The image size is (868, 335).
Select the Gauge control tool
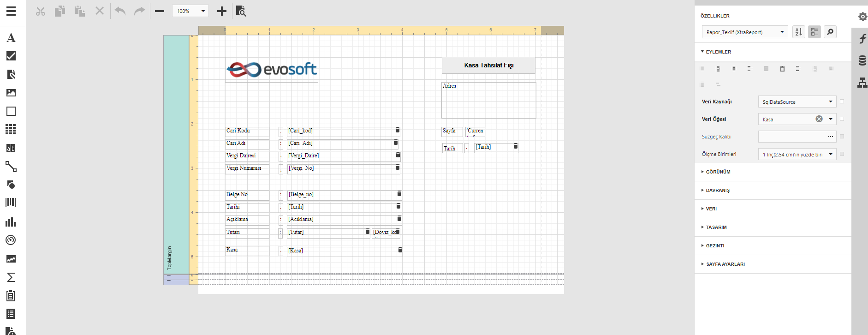pos(11,240)
